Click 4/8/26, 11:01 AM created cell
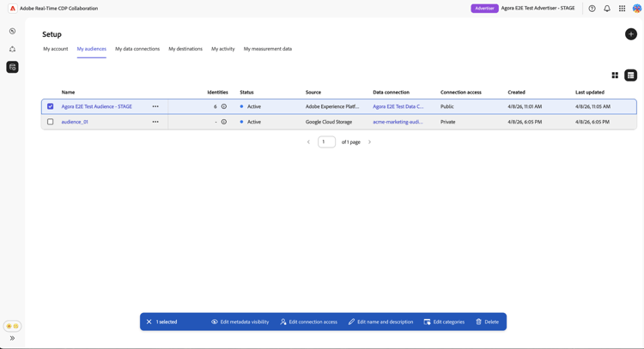 [525, 106]
